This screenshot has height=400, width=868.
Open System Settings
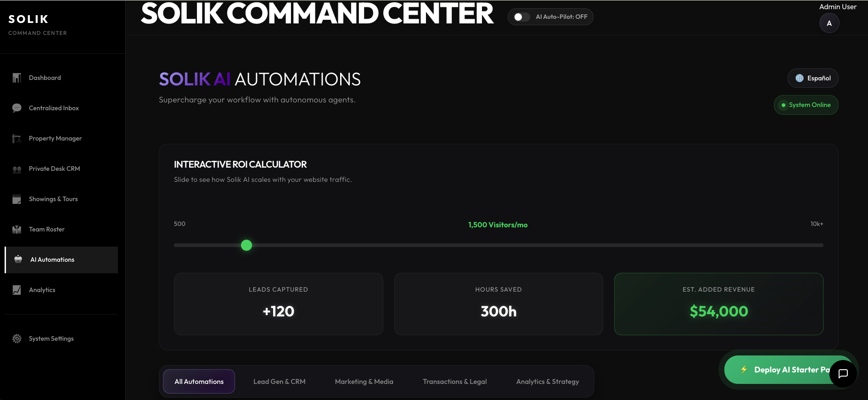[x=62, y=338]
